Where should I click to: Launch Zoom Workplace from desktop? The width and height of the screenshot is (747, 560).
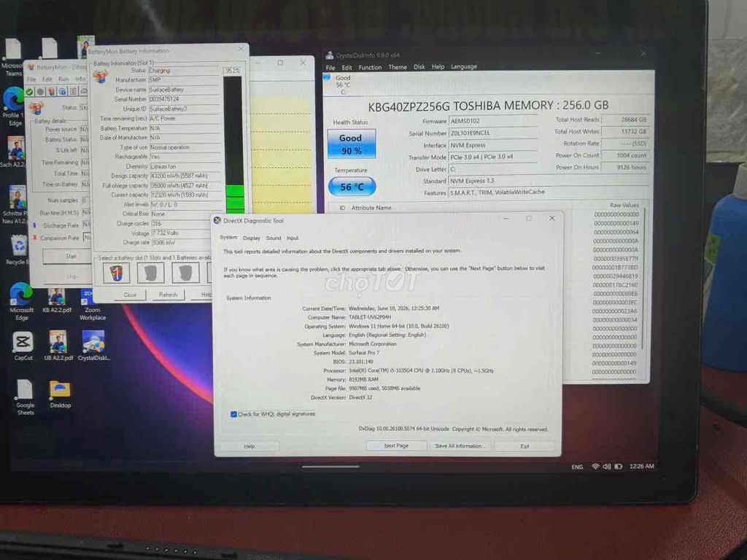(x=92, y=305)
